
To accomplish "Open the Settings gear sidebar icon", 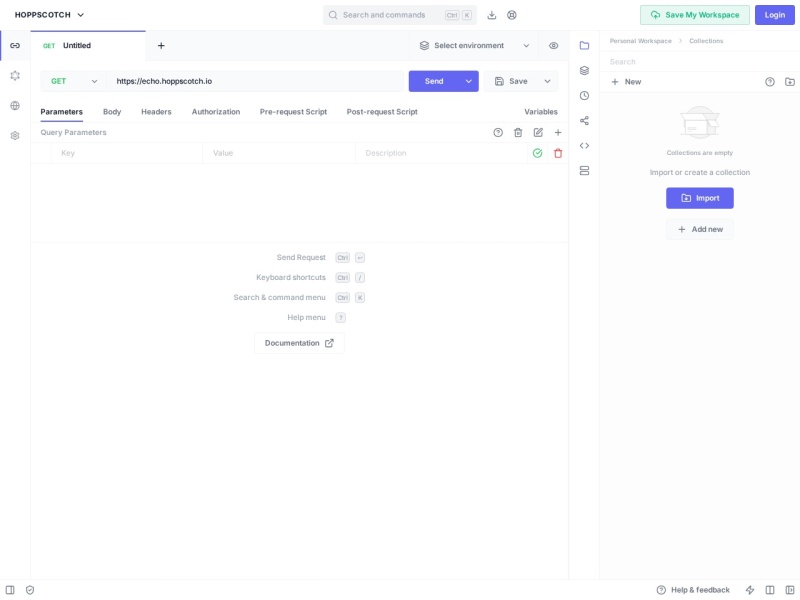I will (15, 136).
